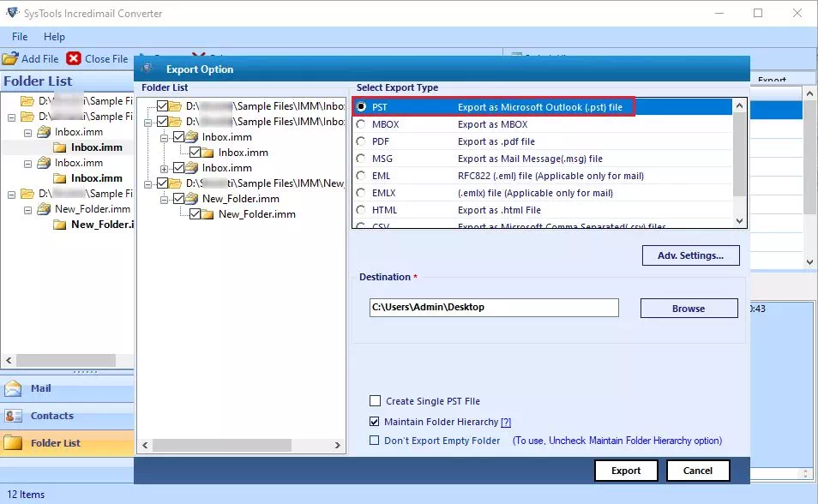Open the [?] help link for folder hierarchy

506,422
